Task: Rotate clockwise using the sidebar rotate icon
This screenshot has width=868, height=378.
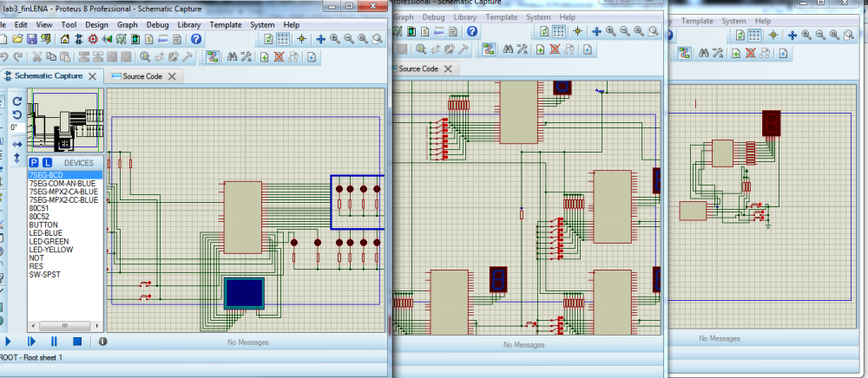Action: [x=16, y=101]
